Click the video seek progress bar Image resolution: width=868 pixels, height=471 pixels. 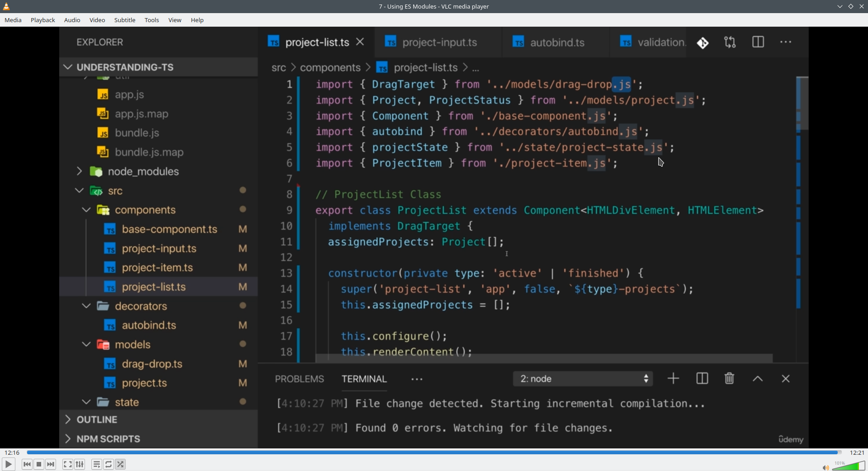pos(434,452)
